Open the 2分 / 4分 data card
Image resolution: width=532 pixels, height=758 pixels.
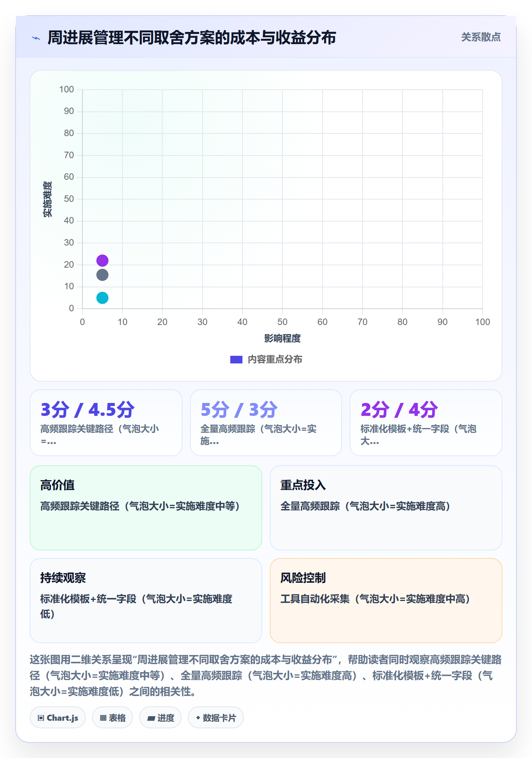pos(426,422)
